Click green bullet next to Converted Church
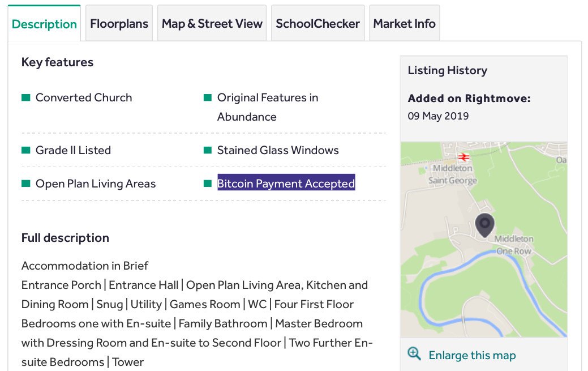The width and height of the screenshot is (588, 371). pos(25,97)
